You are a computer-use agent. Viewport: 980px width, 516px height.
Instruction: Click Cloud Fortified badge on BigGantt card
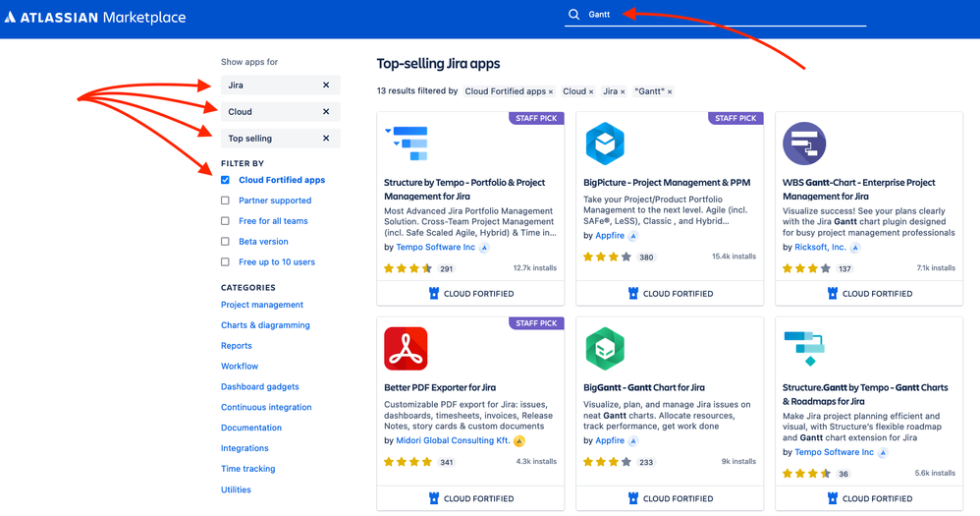(x=670, y=498)
